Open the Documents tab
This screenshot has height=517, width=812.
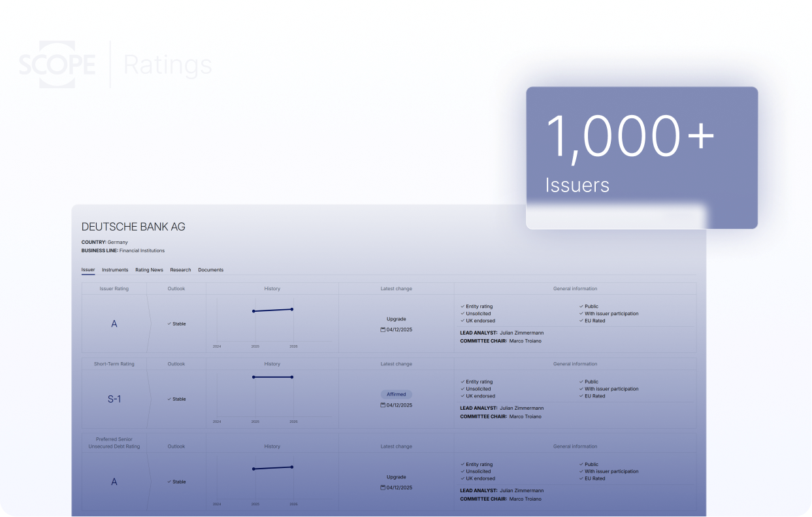click(x=210, y=270)
